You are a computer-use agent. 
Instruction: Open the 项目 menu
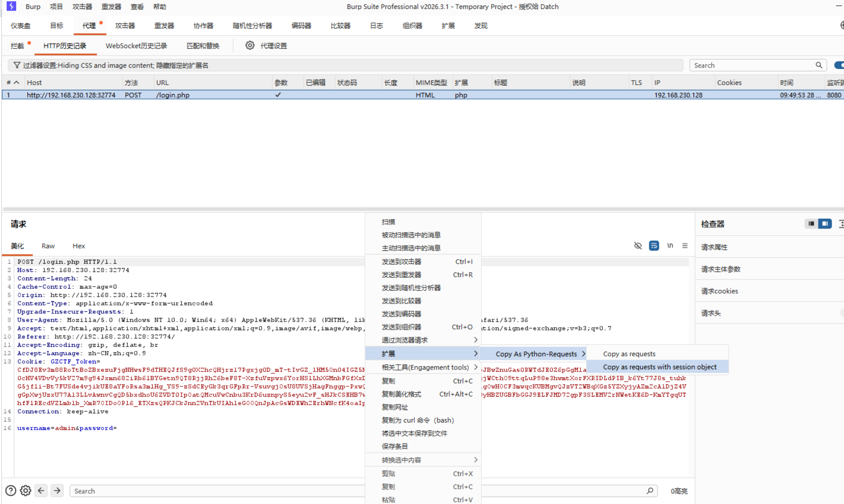click(57, 7)
